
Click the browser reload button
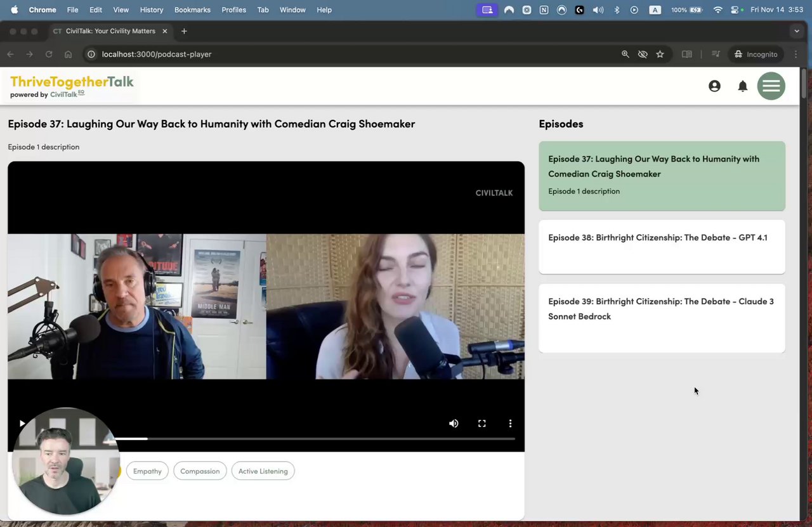(49, 54)
